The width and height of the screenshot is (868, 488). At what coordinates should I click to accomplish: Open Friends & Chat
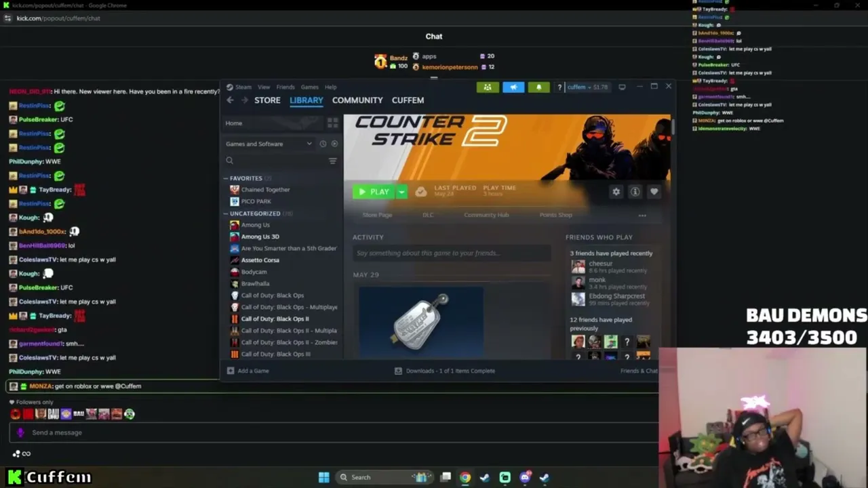[639, 371]
